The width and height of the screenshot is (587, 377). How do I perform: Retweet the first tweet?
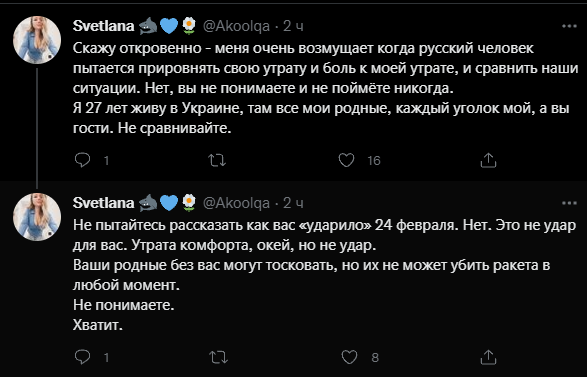(217, 160)
